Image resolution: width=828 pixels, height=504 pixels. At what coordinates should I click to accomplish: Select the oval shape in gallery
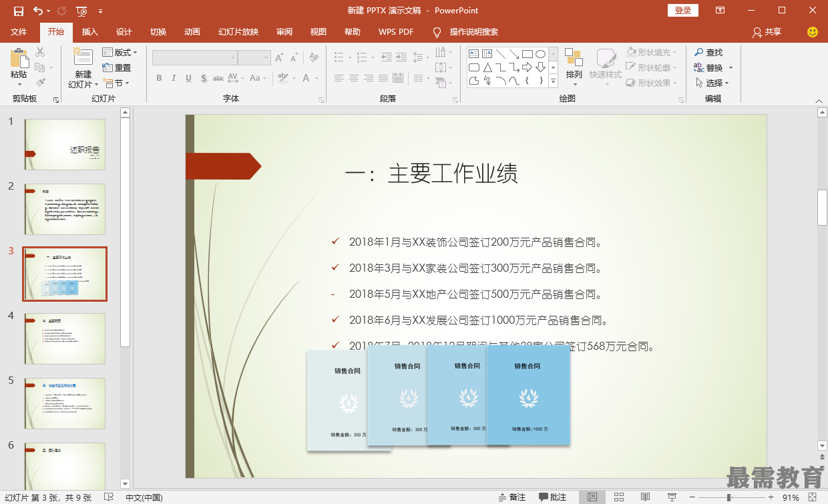pyautogui.click(x=541, y=53)
